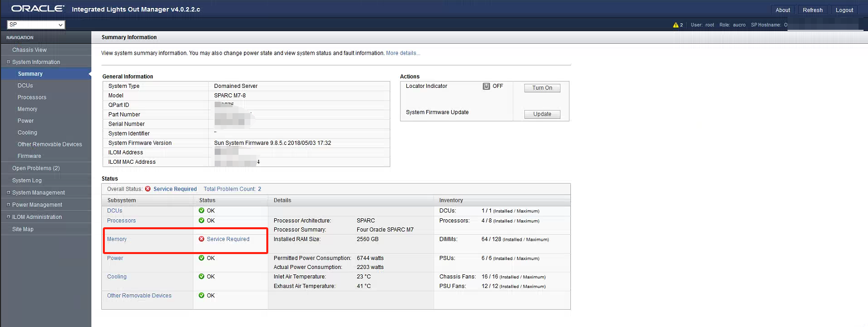Click the About button in header

coord(783,10)
